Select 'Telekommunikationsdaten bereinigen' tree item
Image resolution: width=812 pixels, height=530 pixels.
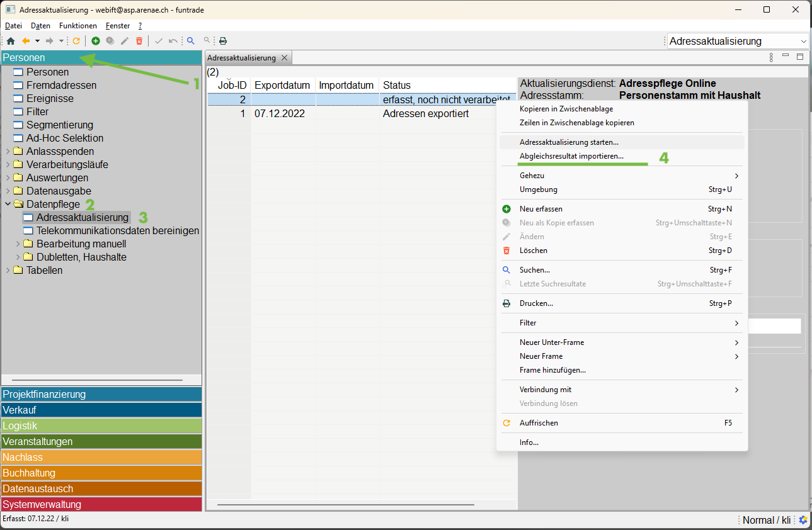click(117, 230)
